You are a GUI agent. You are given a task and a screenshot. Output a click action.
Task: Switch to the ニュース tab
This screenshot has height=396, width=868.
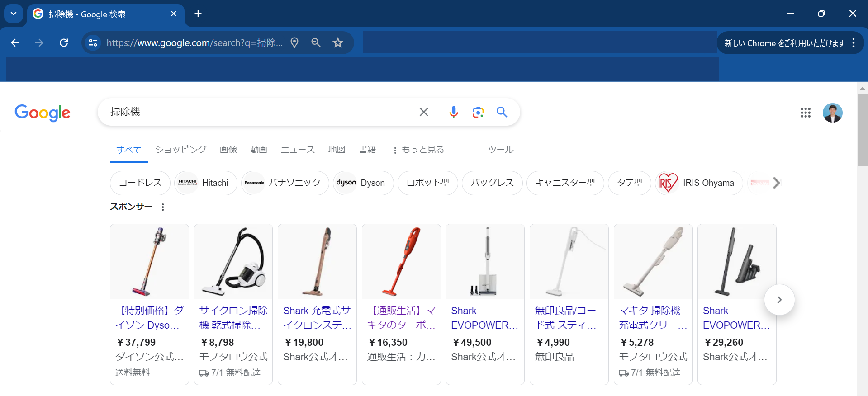coord(298,150)
